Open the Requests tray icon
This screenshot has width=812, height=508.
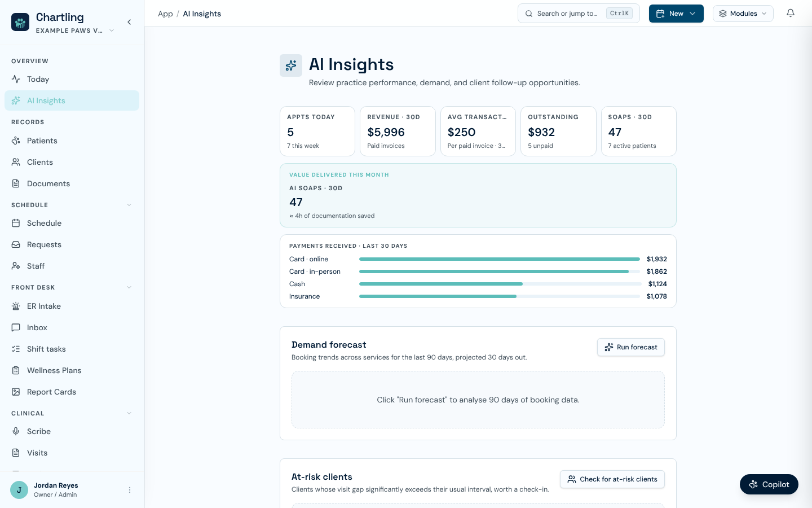pyautogui.click(x=16, y=244)
